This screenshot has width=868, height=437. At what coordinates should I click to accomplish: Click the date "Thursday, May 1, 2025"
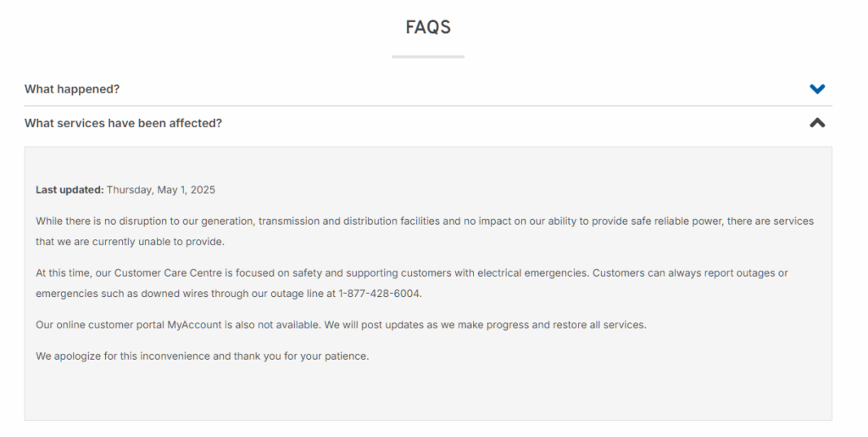161,190
